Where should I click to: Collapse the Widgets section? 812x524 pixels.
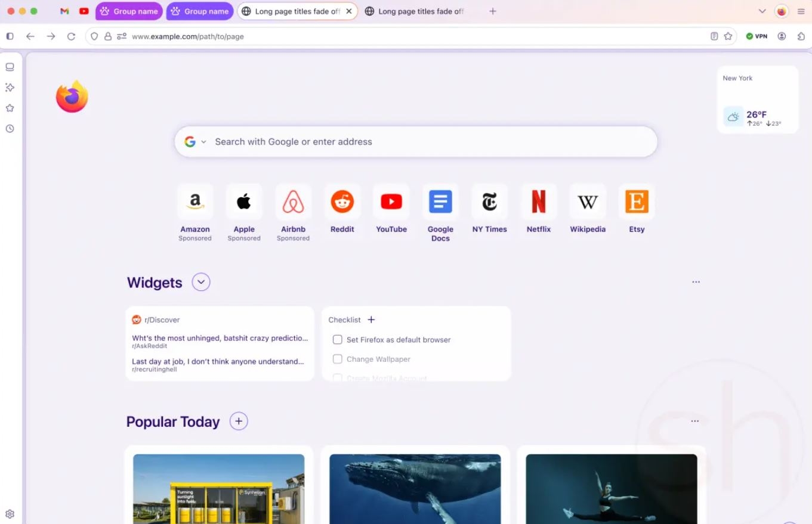pos(200,282)
